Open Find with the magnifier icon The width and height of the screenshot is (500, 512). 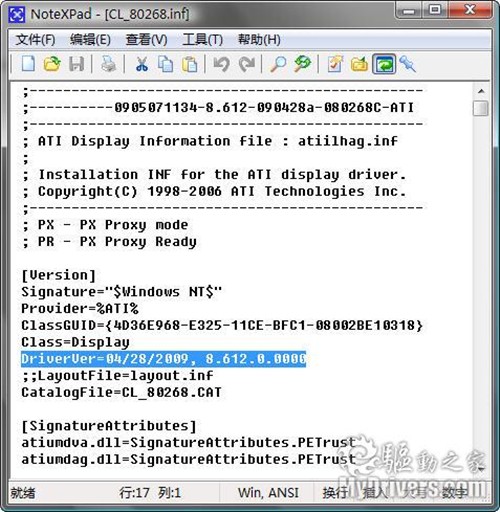[x=278, y=64]
